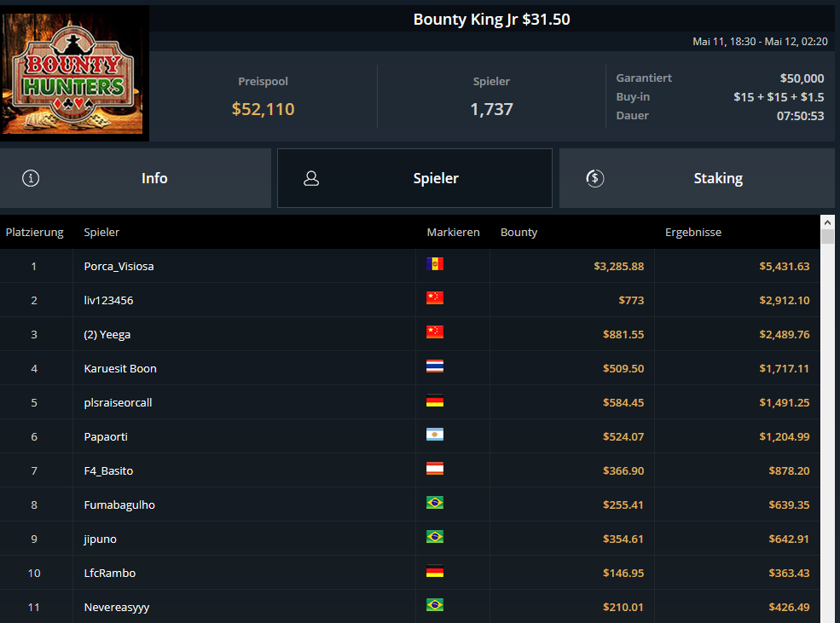Click the $509.50 bounty value

pos(623,368)
